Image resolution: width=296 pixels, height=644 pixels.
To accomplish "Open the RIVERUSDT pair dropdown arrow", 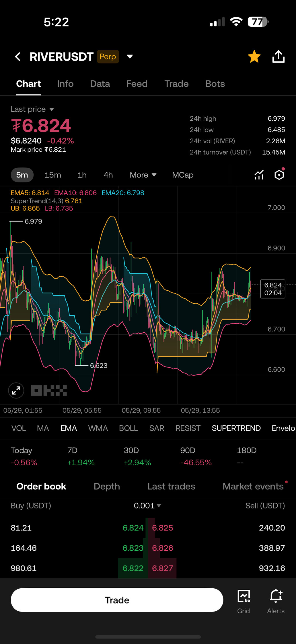I will 130,57.
